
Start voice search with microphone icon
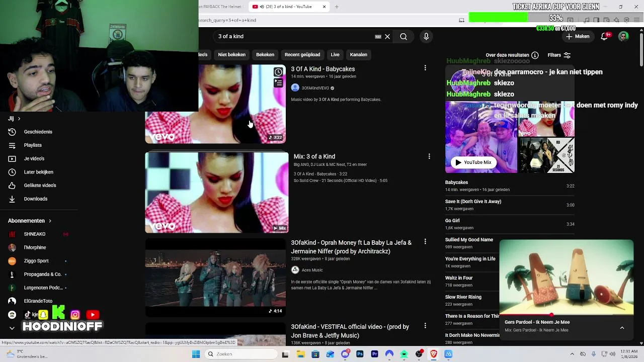click(426, 37)
